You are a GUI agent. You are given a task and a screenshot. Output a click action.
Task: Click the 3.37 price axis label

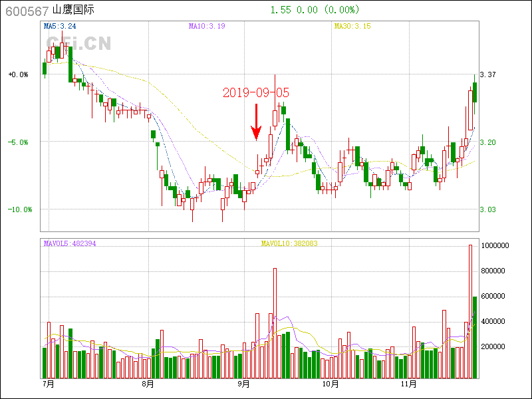488,74
